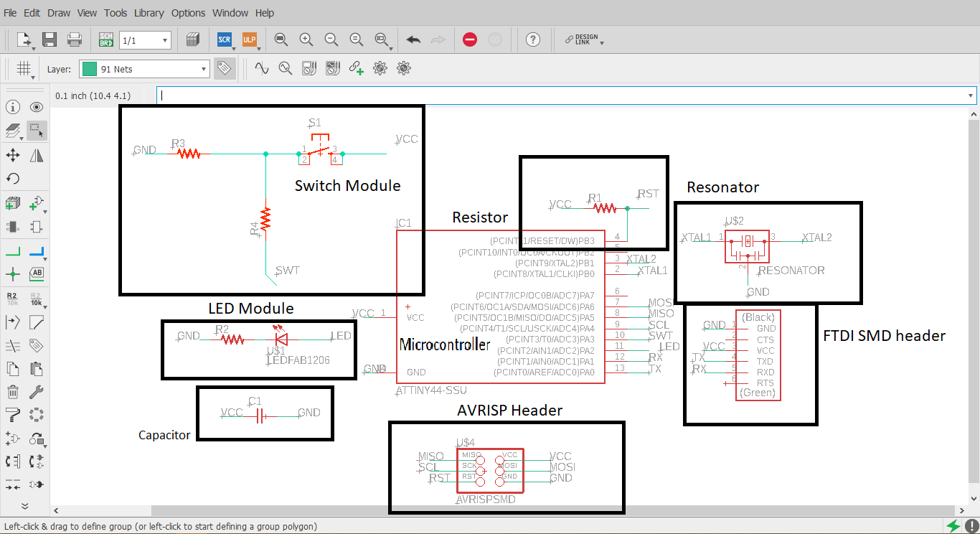Select the Junction tool
This screenshot has height=534, width=980.
click(13, 273)
